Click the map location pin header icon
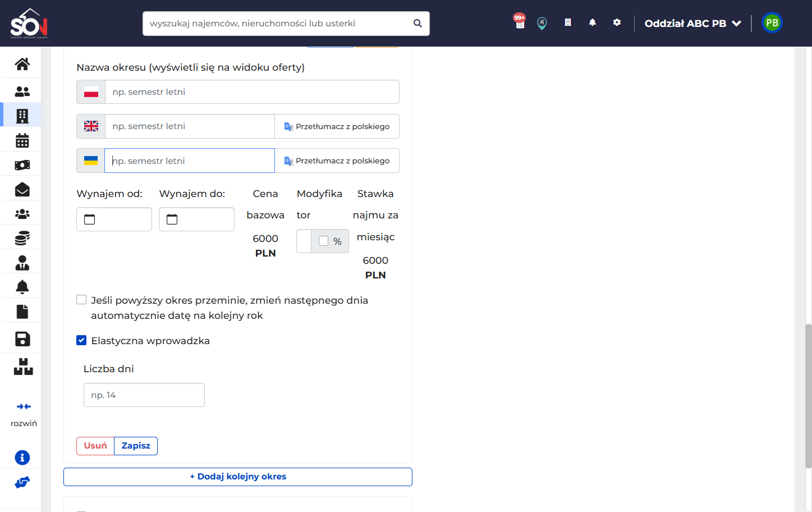Viewport: 812px width, 512px height. coord(542,23)
